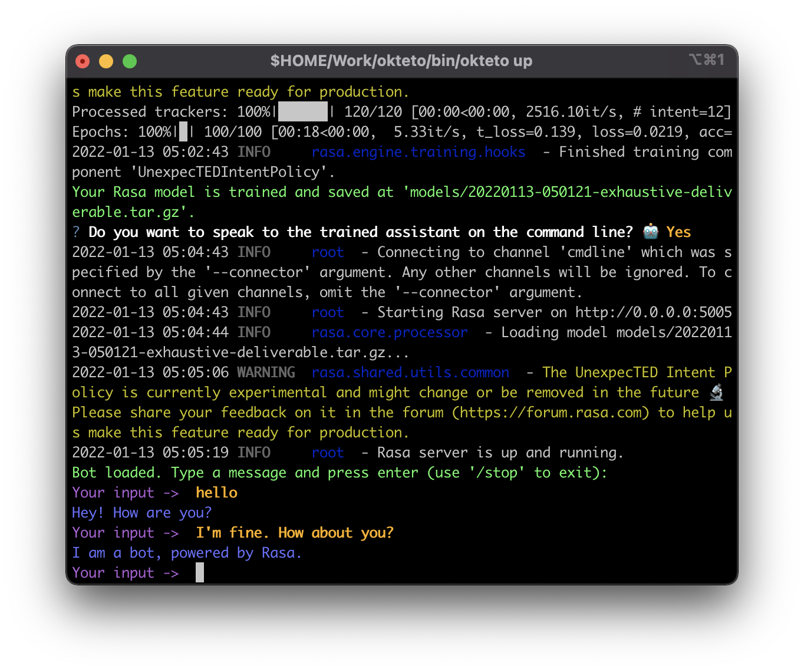Viewport: 804px width, 672px height.
Task: Click the "100/100" epoch count
Action: coord(233,132)
